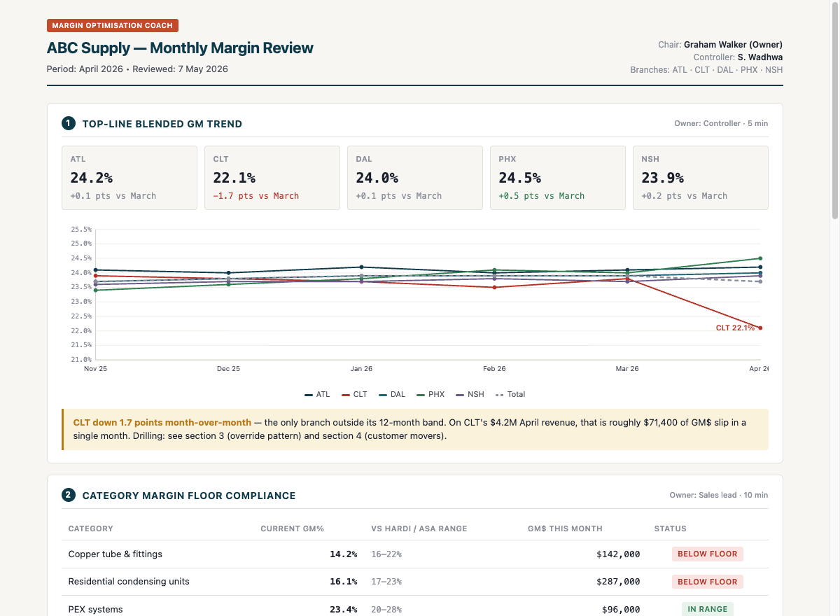Image resolution: width=840 pixels, height=616 pixels.
Task: Toggle the ATL series in chart legend
Action: 317,395
